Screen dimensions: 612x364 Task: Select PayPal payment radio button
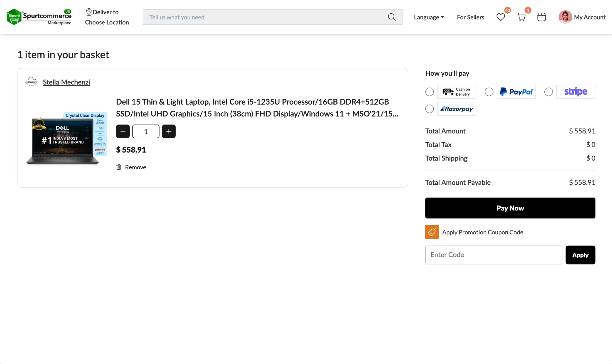point(489,92)
